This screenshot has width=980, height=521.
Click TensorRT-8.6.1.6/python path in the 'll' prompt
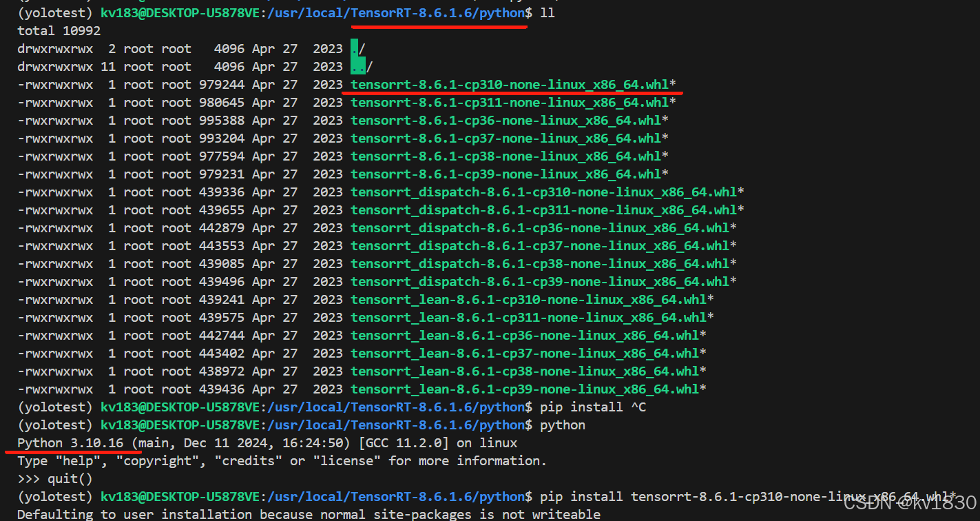click(x=437, y=13)
